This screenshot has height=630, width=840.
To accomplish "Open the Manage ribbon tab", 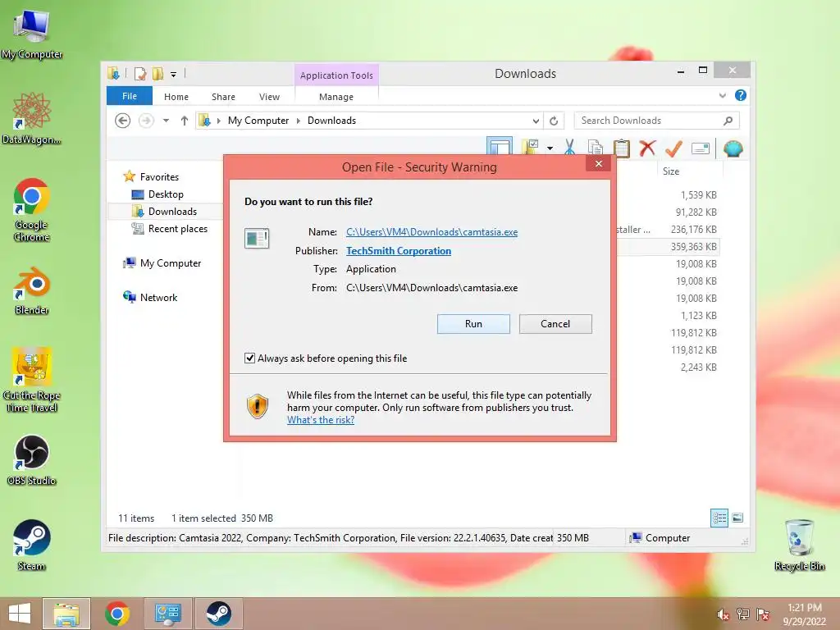I will (336, 97).
